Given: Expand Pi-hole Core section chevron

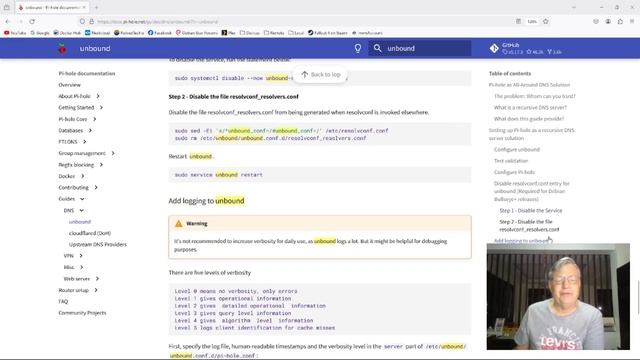Looking at the screenshot, I should pos(95,119).
